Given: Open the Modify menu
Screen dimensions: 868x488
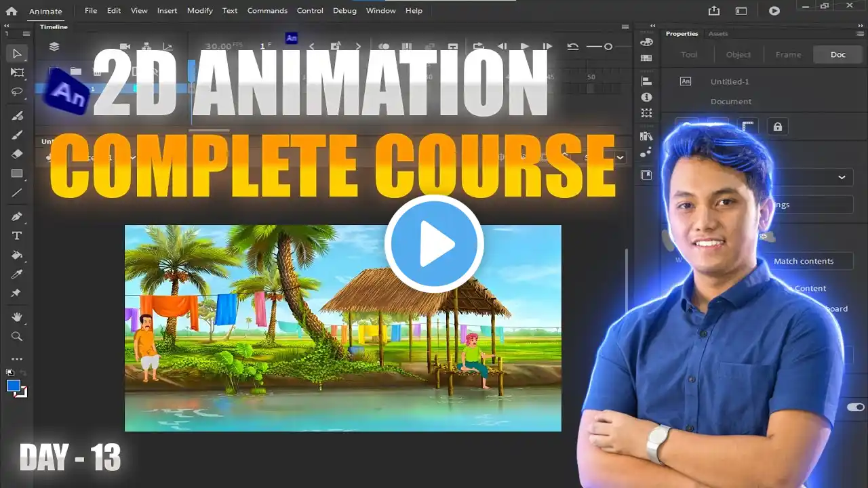Looking at the screenshot, I should coord(199,11).
